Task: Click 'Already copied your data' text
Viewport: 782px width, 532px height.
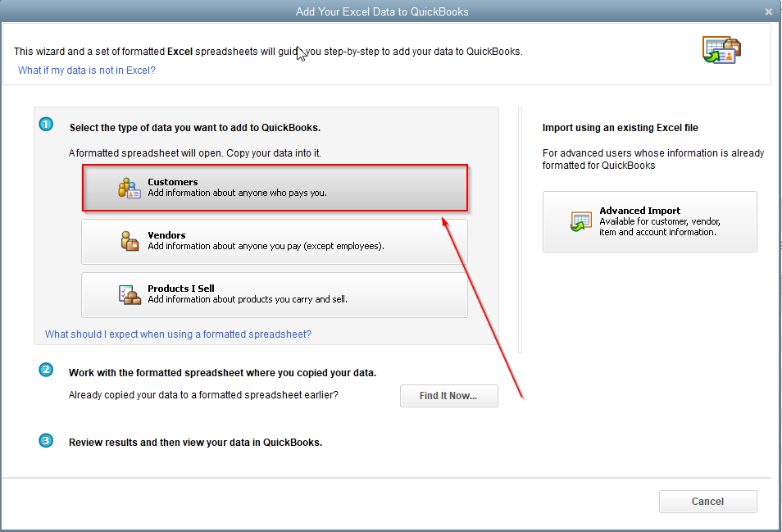Action: 203,395
